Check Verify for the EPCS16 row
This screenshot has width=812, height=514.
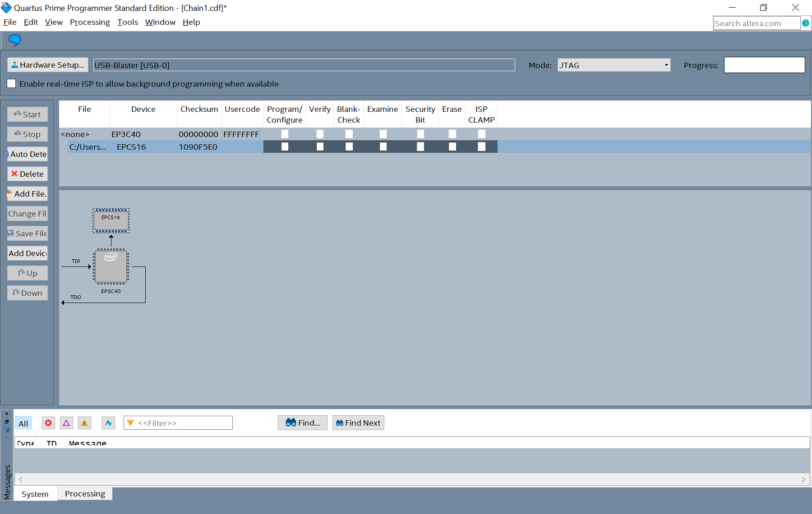pos(320,147)
